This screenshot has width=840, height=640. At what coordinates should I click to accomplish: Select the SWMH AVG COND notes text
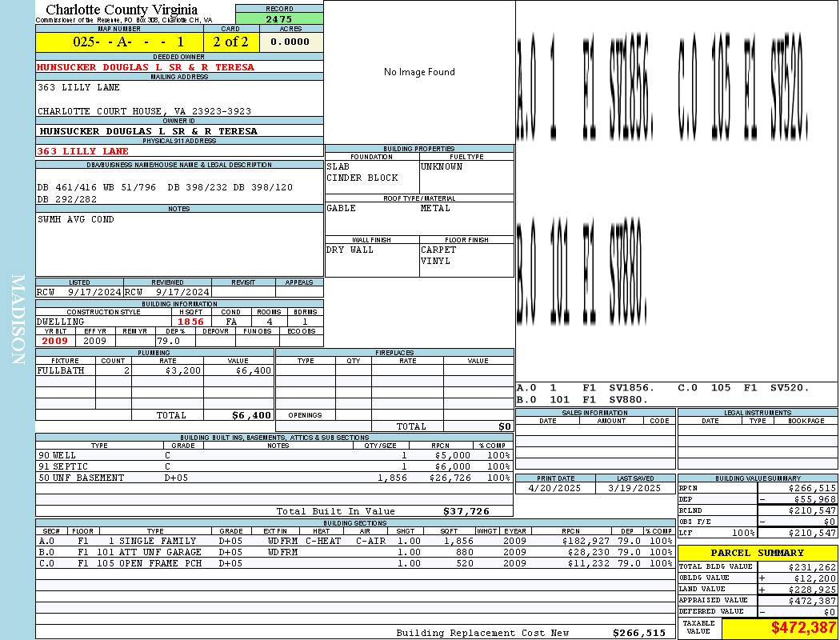[75, 219]
